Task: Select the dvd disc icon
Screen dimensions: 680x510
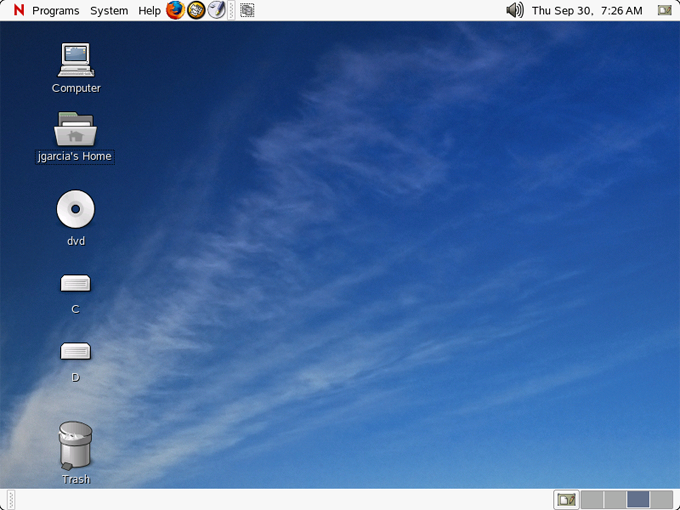Action: (75, 209)
